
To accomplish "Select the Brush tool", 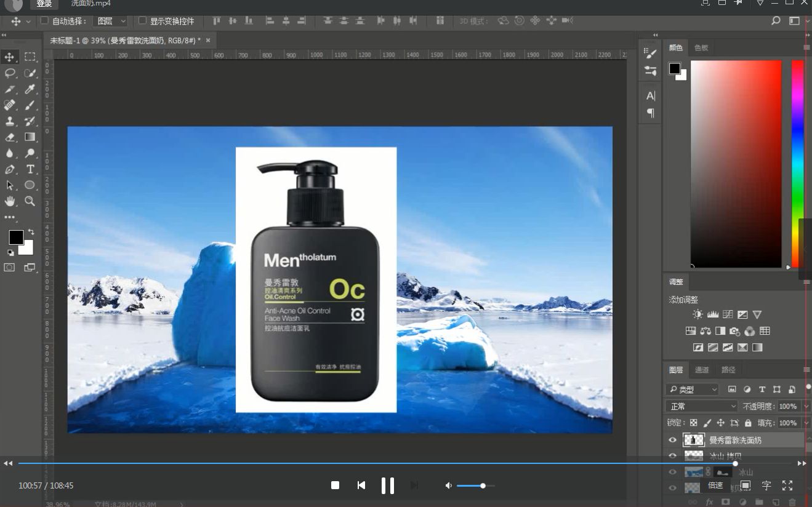I will click(x=30, y=105).
